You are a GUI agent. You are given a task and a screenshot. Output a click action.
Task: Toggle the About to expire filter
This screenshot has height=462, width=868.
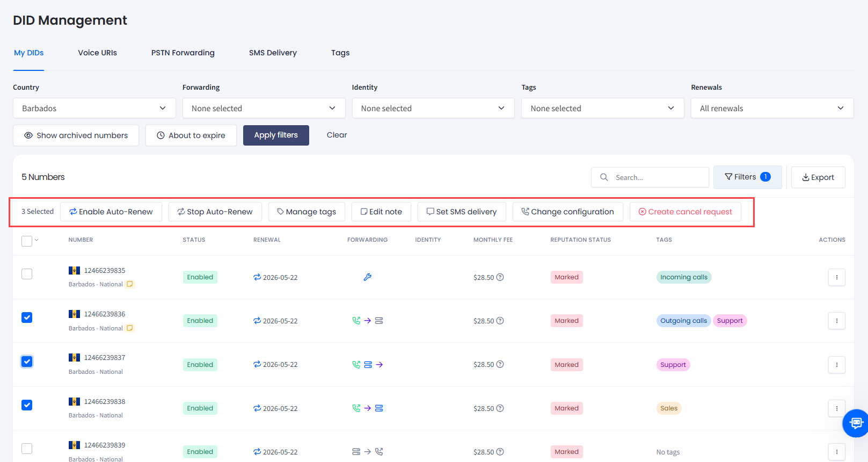coord(191,135)
